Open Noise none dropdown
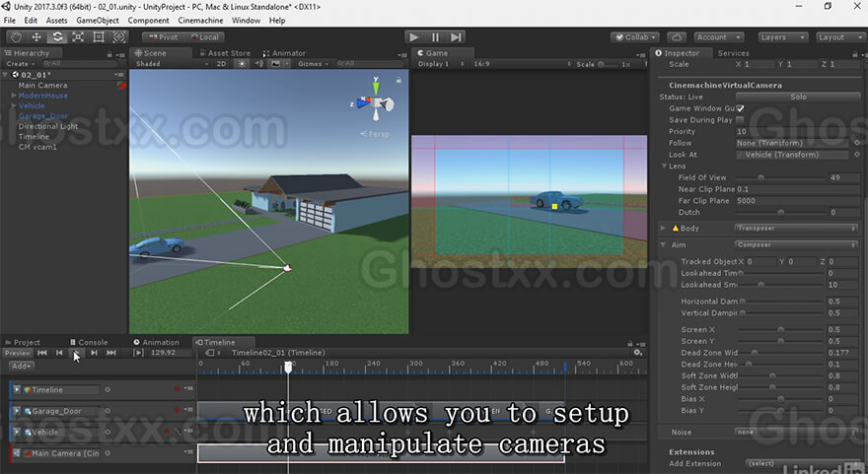Image resolution: width=868 pixels, height=474 pixels. pos(797,432)
